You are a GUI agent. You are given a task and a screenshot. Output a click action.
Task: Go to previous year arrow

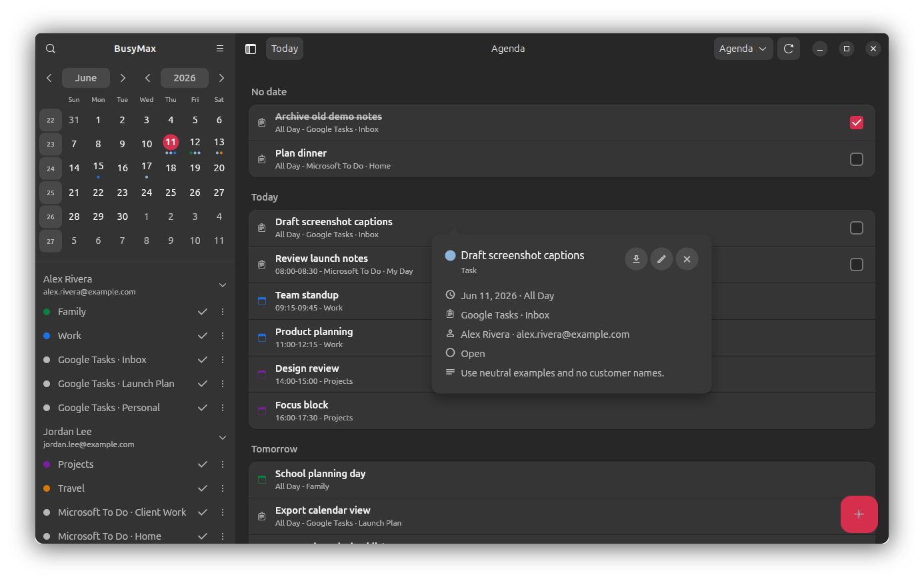tap(148, 78)
